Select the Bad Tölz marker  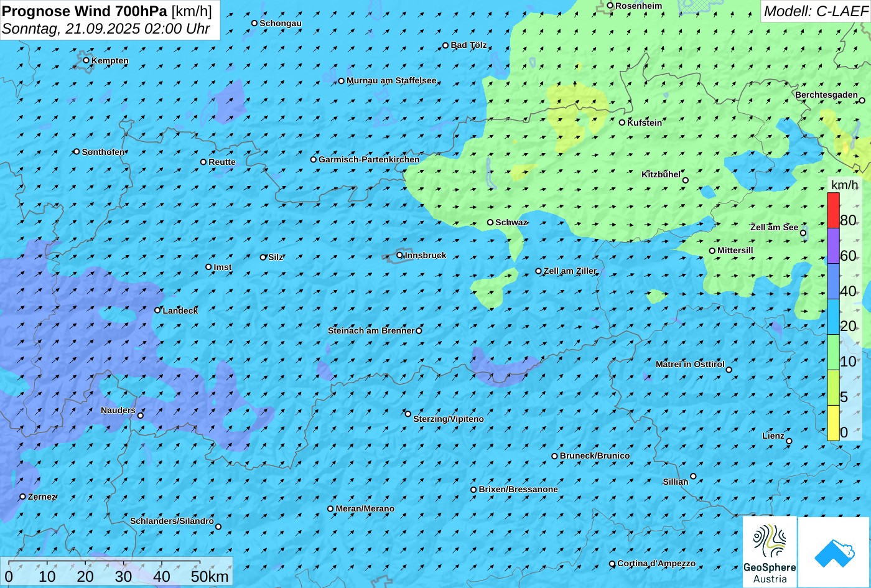pos(445,45)
